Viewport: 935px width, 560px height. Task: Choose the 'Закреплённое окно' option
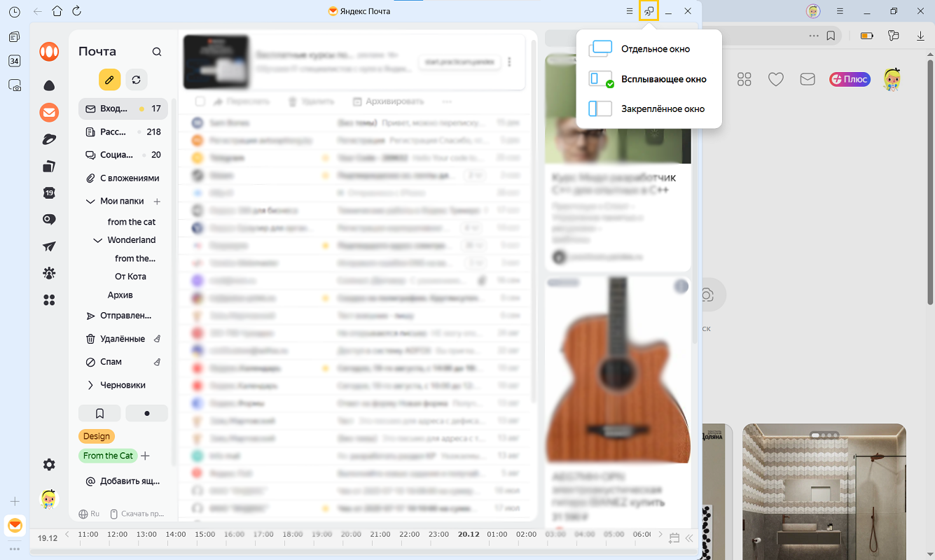click(x=663, y=109)
